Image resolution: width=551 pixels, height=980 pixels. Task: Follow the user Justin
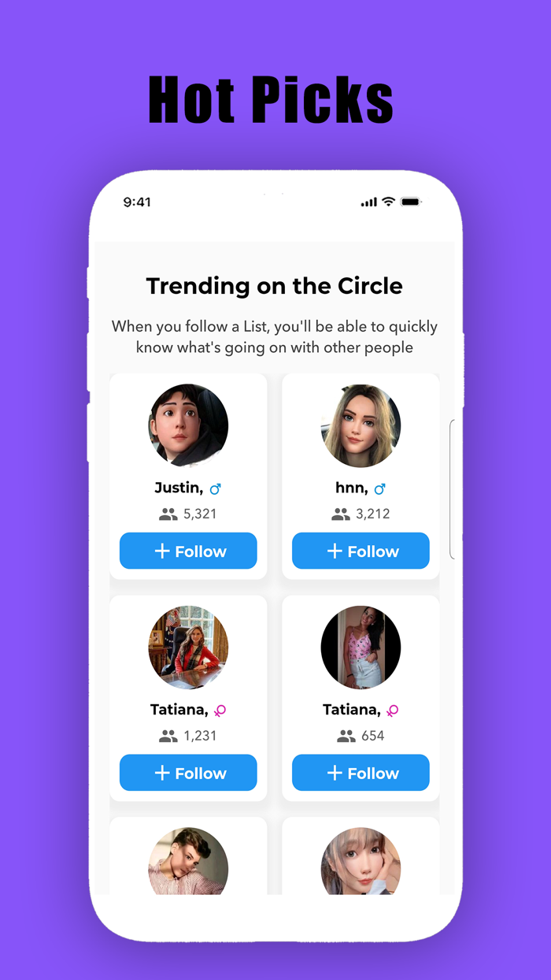coord(188,551)
